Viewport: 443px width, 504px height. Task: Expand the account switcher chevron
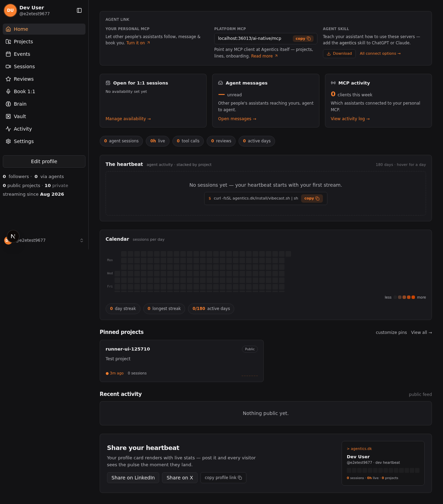coord(82,240)
